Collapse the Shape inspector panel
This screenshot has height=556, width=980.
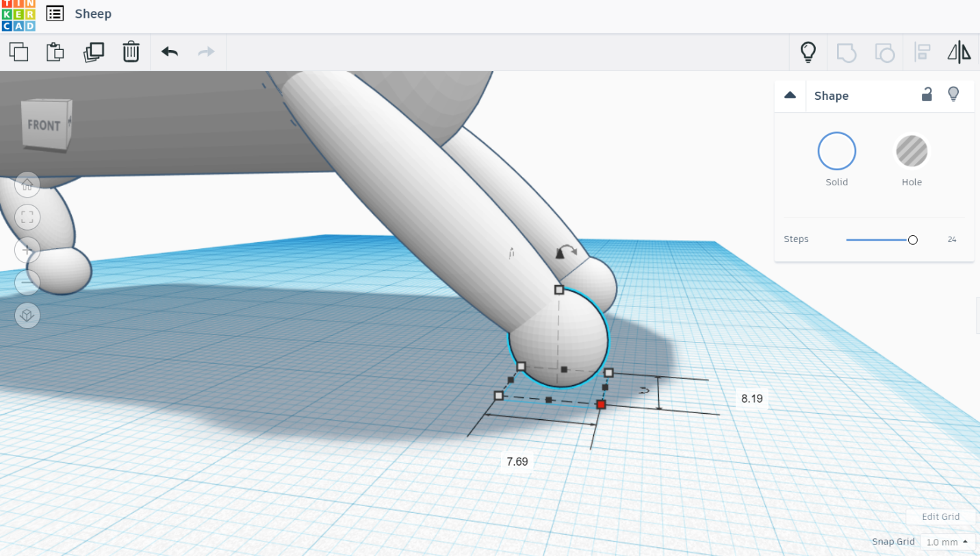point(790,96)
